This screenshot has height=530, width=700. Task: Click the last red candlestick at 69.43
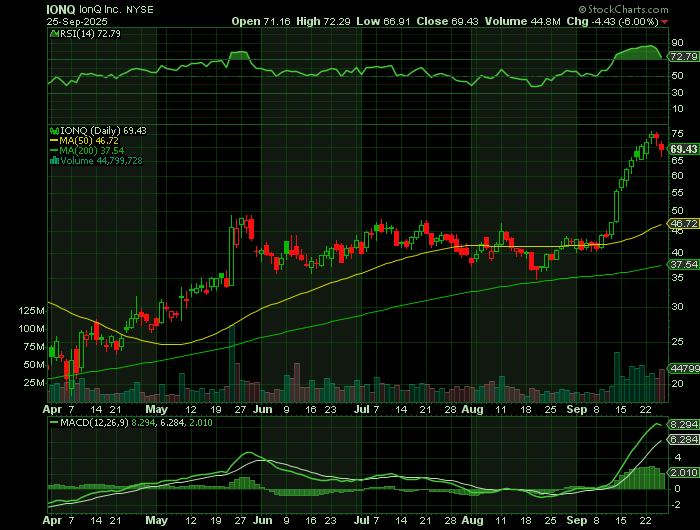pos(662,147)
